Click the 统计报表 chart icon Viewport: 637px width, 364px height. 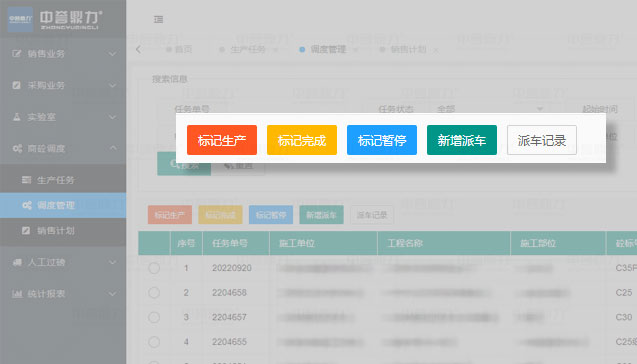pyautogui.click(x=17, y=294)
